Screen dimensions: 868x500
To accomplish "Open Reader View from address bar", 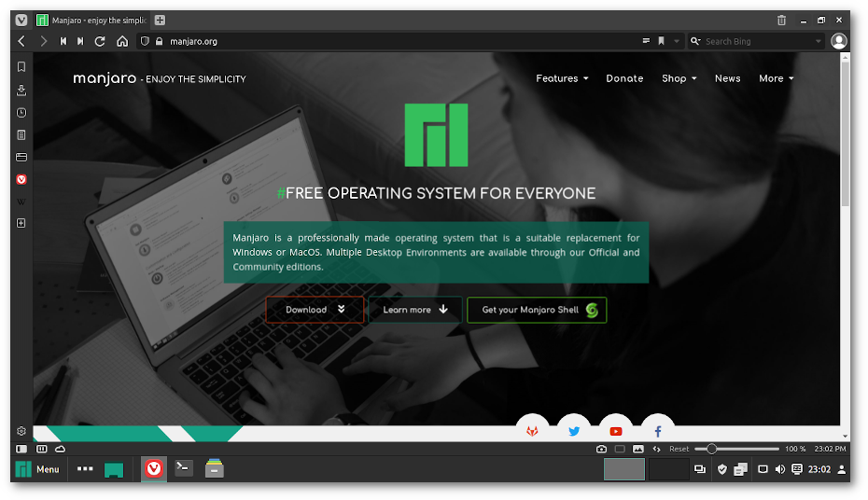I will 646,41.
